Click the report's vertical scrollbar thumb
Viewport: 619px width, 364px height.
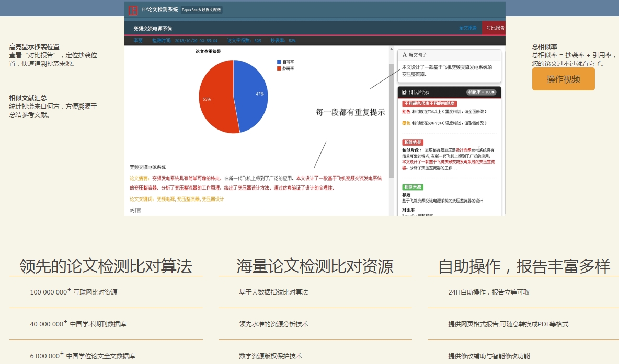point(391,120)
